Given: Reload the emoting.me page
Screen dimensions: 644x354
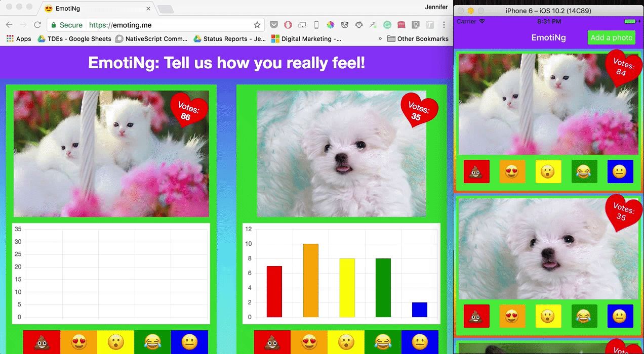Looking at the screenshot, I should [x=37, y=25].
